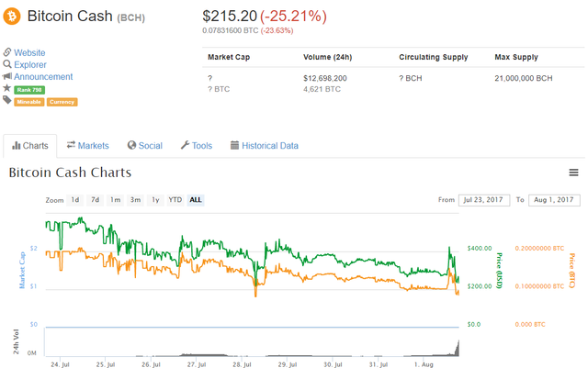Open the Explorer link
The image size is (588, 379).
tap(30, 65)
